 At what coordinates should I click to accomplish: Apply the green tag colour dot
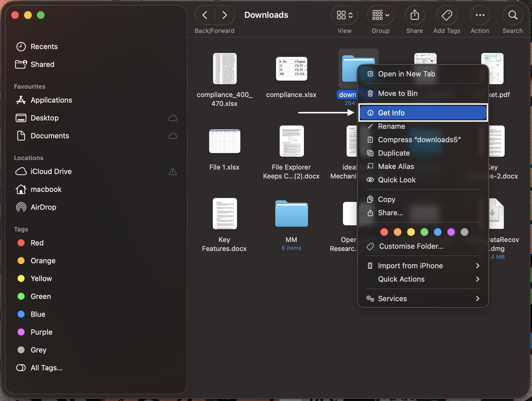[424, 232]
